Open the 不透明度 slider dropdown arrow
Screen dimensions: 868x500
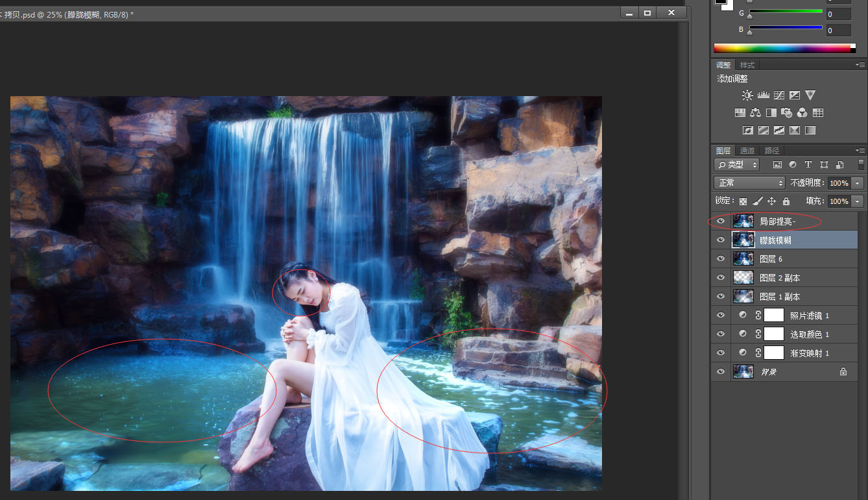click(858, 183)
